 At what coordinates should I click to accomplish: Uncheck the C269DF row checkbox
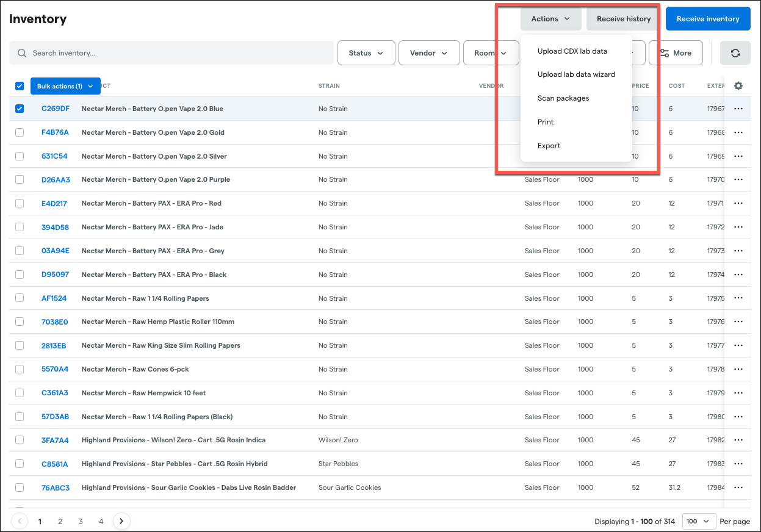20,109
